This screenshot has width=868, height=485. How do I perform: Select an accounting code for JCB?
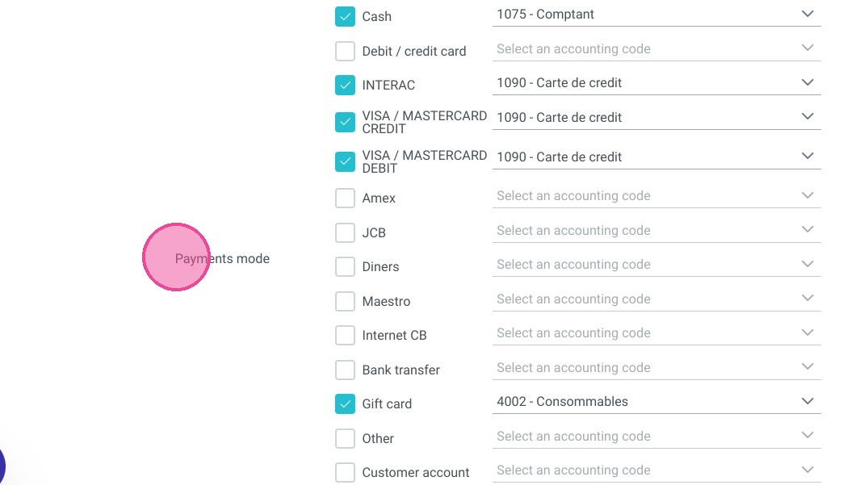point(656,230)
